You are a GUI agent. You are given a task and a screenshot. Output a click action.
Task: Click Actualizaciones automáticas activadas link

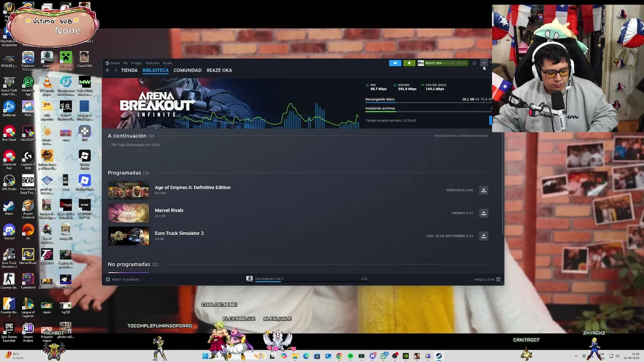(x=461, y=136)
